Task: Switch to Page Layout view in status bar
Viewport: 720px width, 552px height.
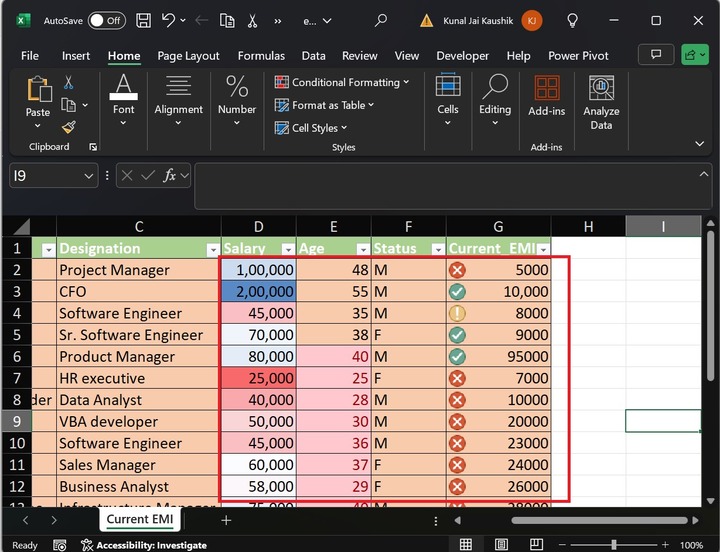Action: click(499, 545)
